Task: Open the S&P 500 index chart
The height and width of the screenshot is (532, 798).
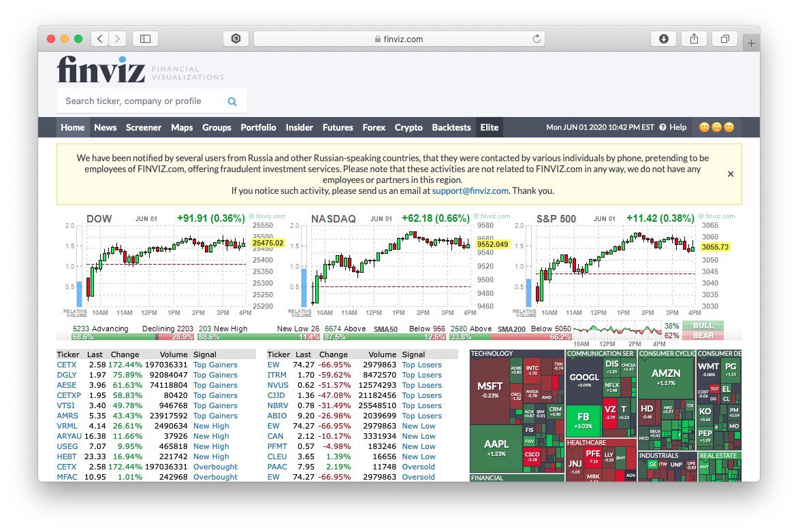Action: click(623, 265)
